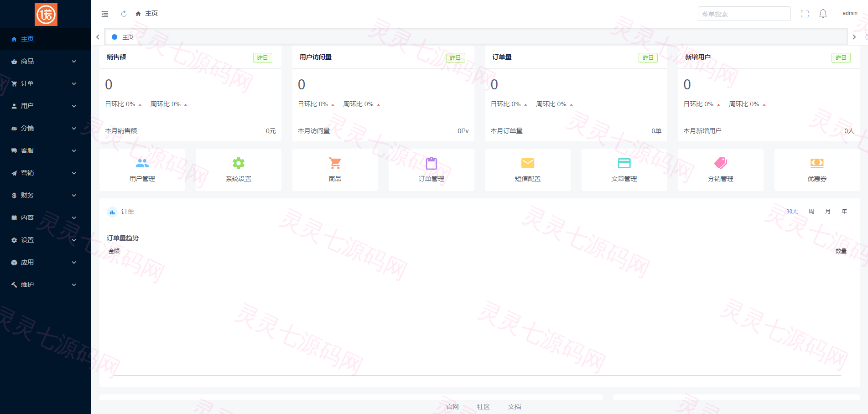Open the 应用 sidebar menu
Screen dimensions: 868x414
pos(46,262)
